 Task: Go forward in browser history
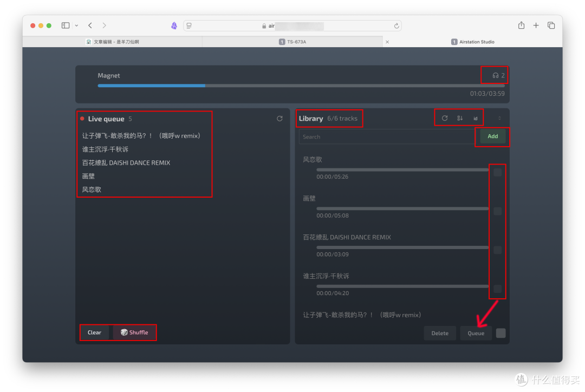(x=104, y=25)
